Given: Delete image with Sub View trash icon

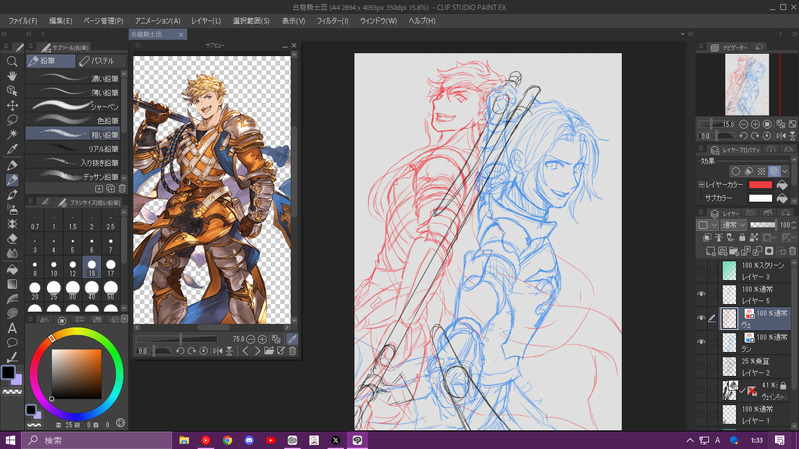Looking at the screenshot, I should (x=293, y=351).
